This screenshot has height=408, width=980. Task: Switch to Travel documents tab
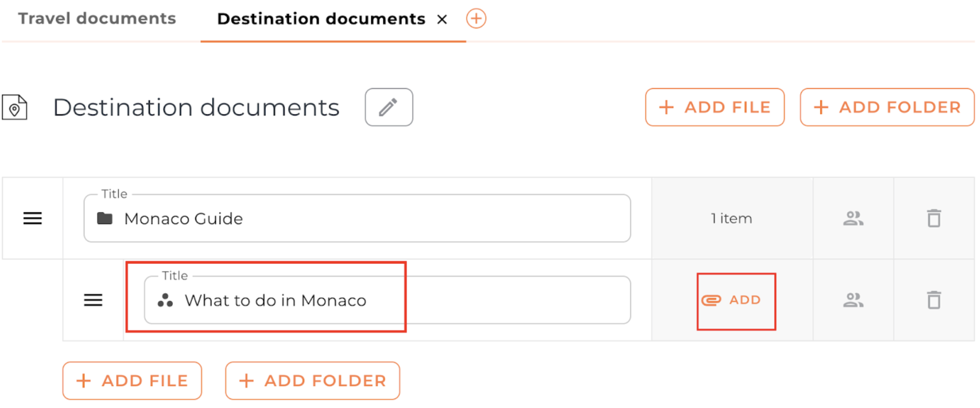tap(97, 19)
